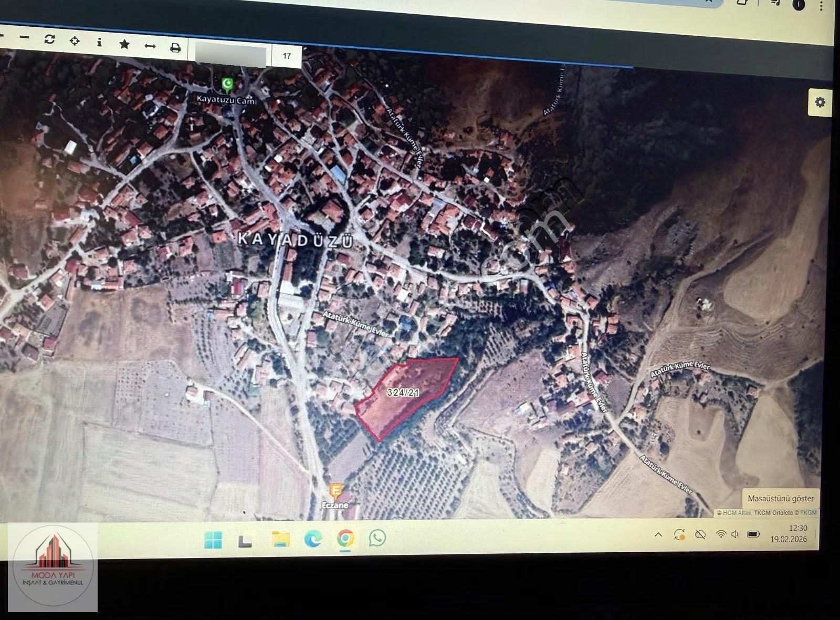Activate the crosshair locate tool
The height and width of the screenshot is (620, 840).
75,41
